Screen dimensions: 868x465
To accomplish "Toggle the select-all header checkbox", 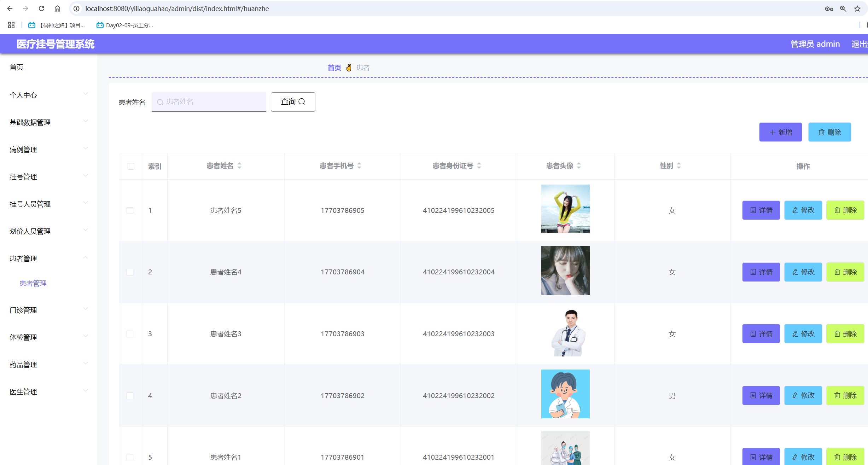I will 131,166.
